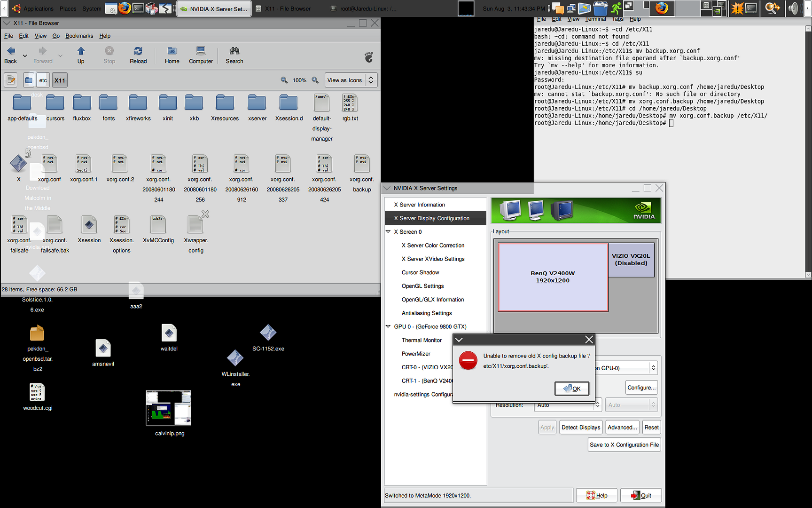Select the Xwrapper.config file
Screen dimensions: 812x508
196,234
